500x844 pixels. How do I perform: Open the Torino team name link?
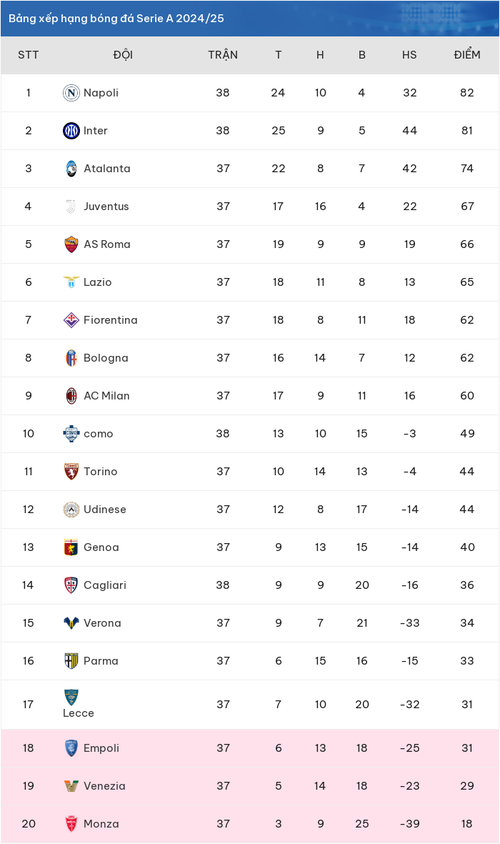tap(100, 472)
